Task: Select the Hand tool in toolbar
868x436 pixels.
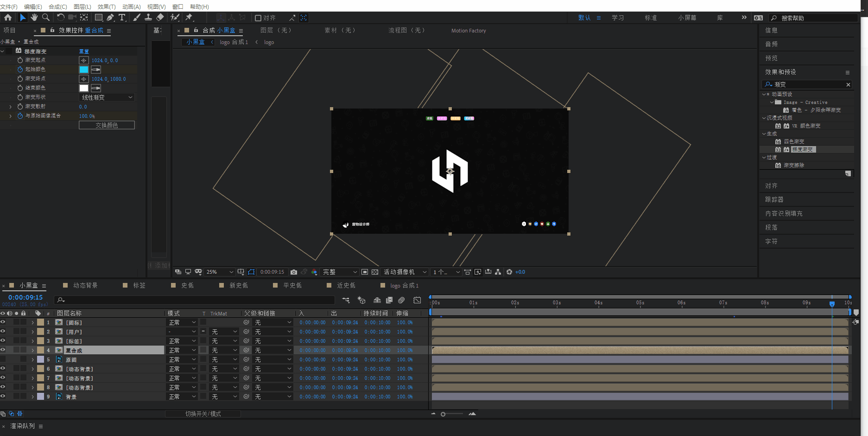Action: click(x=34, y=18)
